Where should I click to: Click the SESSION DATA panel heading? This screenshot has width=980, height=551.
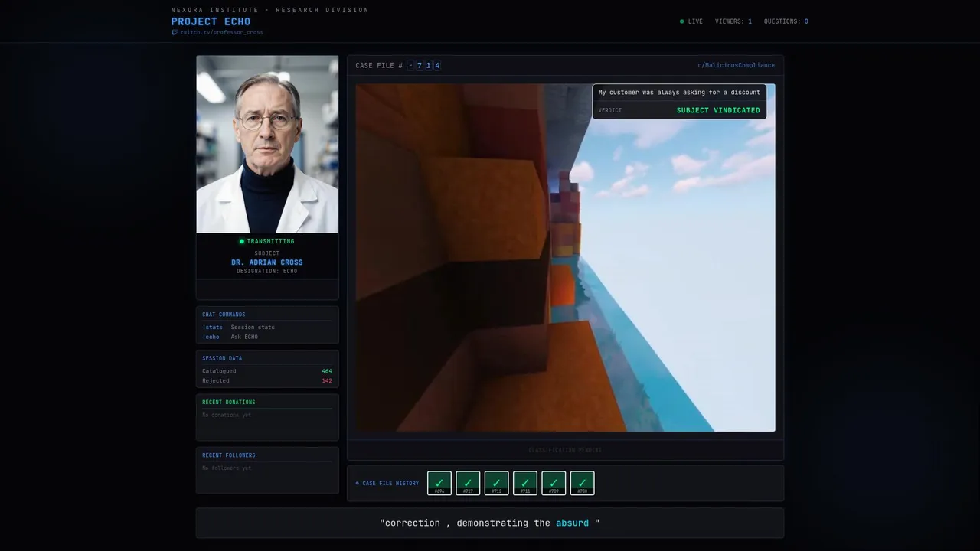pyautogui.click(x=222, y=358)
